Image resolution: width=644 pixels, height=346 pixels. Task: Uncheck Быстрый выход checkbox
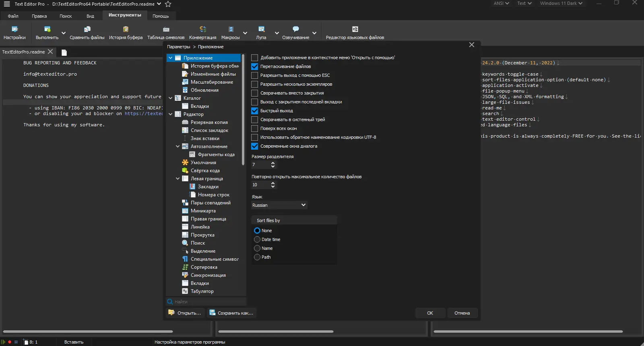click(255, 111)
